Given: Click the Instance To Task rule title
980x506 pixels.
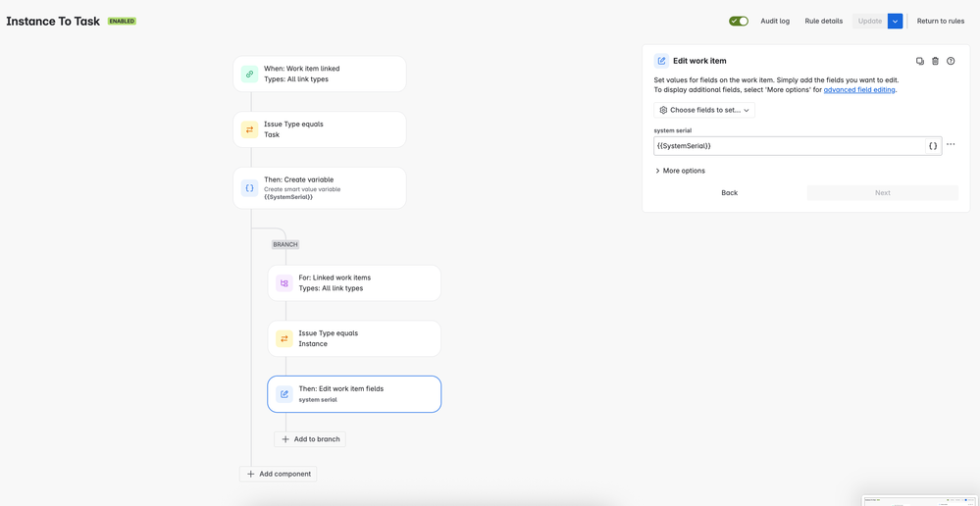Looking at the screenshot, I should pyautogui.click(x=53, y=22).
